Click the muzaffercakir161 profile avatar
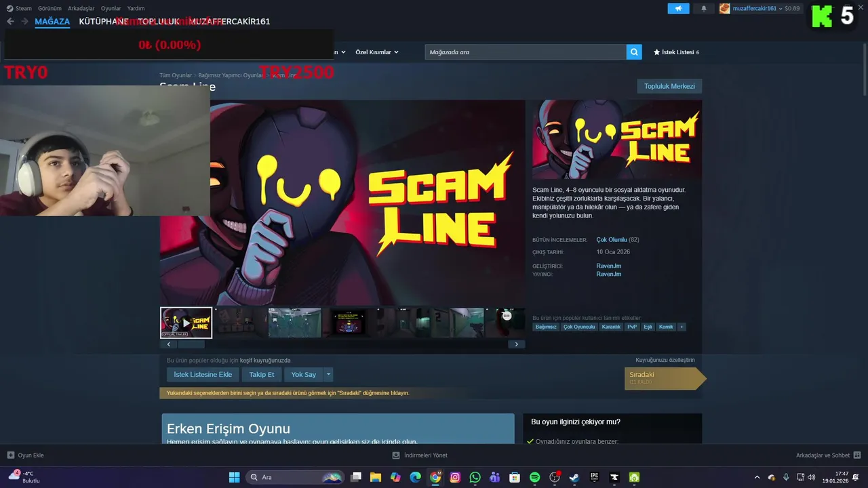The height and width of the screenshot is (488, 868). (725, 8)
